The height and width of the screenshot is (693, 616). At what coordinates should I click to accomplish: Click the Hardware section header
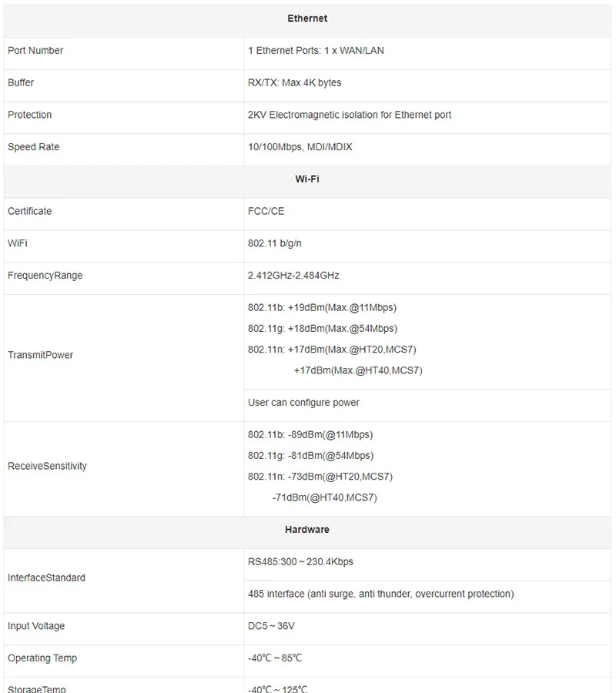click(x=307, y=530)
